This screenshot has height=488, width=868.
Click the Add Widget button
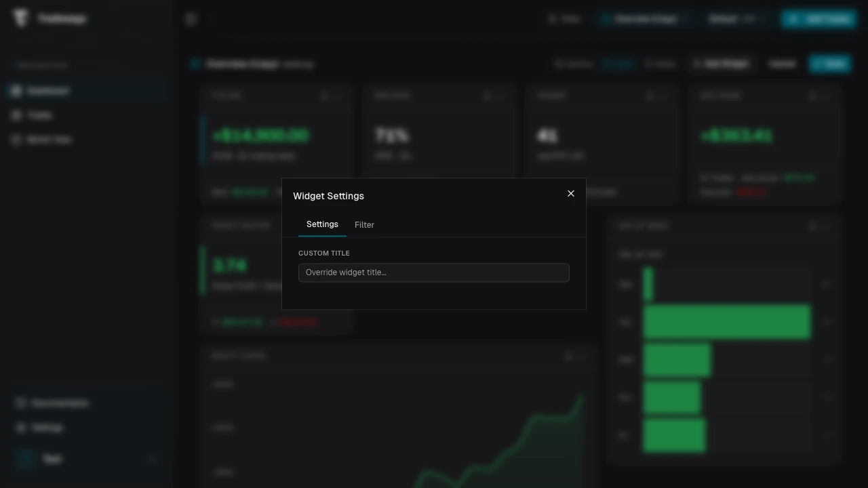(x=721, y=64)
